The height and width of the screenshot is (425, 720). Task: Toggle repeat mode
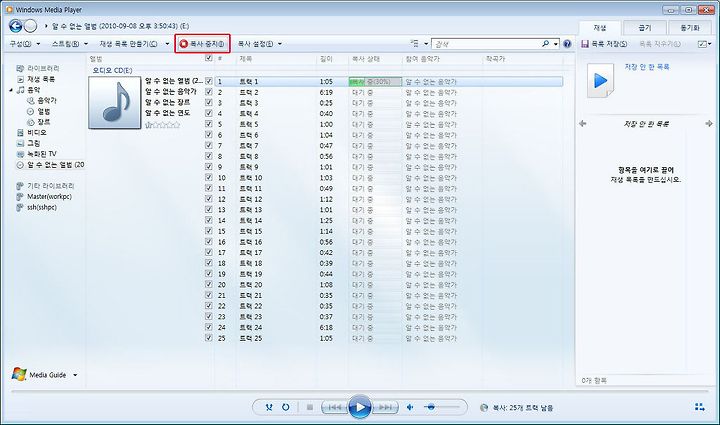286,407
